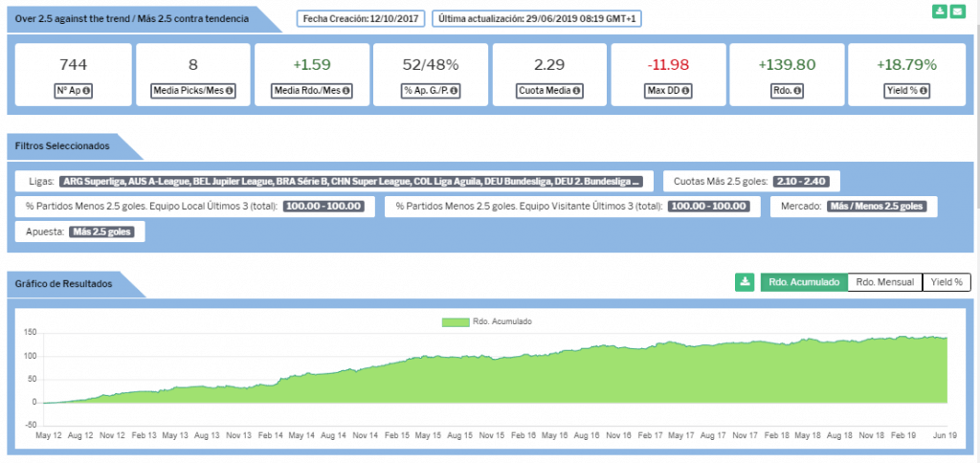Download the results chart via green icon
Viewport: 980px width, 463px height.
click(745, 282)
